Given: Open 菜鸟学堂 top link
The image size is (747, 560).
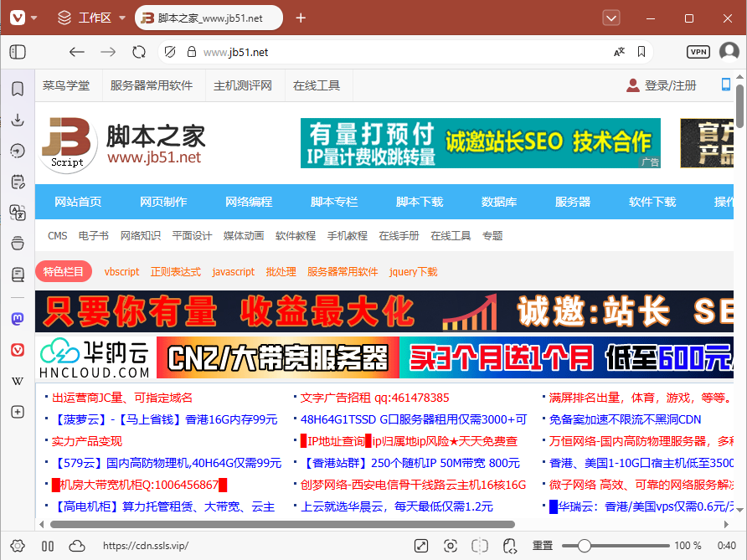Looking at the screenshot, I should (x=66, y=85).
